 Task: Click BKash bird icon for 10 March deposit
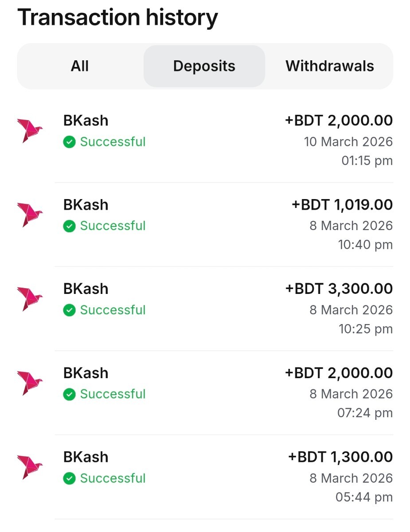[30, 131]
